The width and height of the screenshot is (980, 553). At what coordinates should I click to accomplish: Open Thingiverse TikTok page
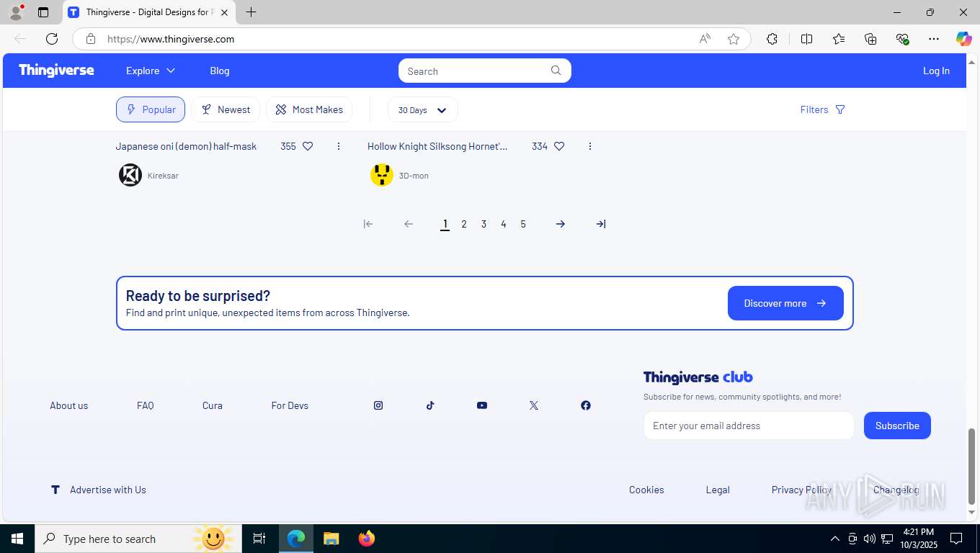(430, 405)
